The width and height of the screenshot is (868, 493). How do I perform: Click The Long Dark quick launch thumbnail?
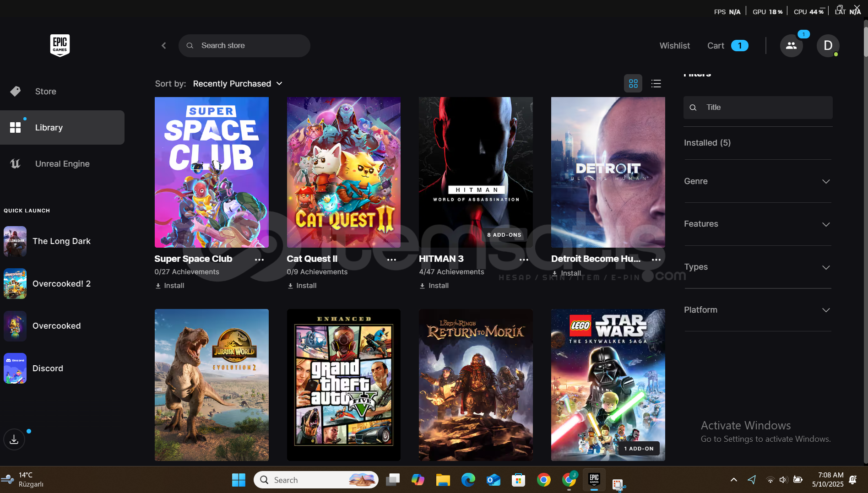click(15, 241)
